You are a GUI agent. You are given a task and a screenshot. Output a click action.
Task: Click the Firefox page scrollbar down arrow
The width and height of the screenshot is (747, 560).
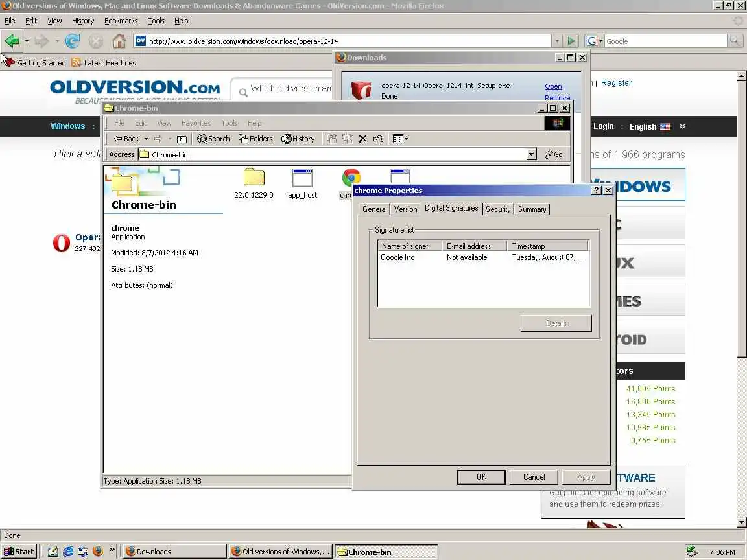click(x=741, y=522)
